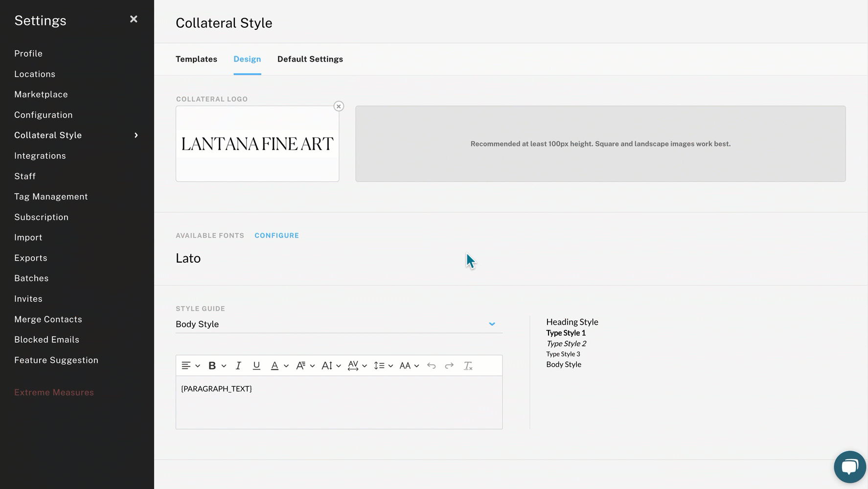The image size is (868, 489).
Task: Open the chat support bubble
Action: pyautogui.click(x=849, y=467)
